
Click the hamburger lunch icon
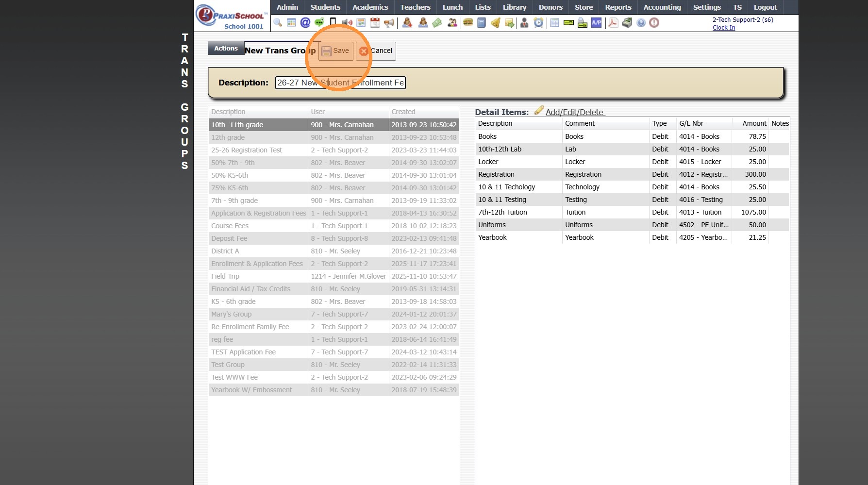(468, 23)
